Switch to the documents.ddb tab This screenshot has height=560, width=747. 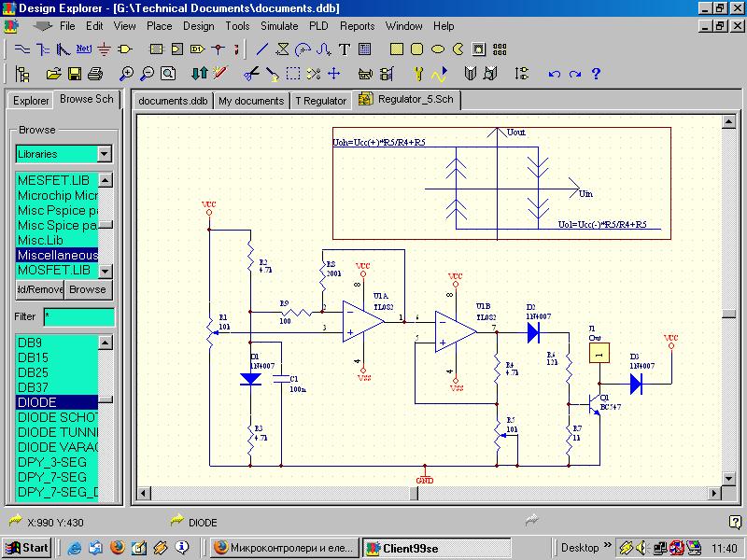coord(173,101)
